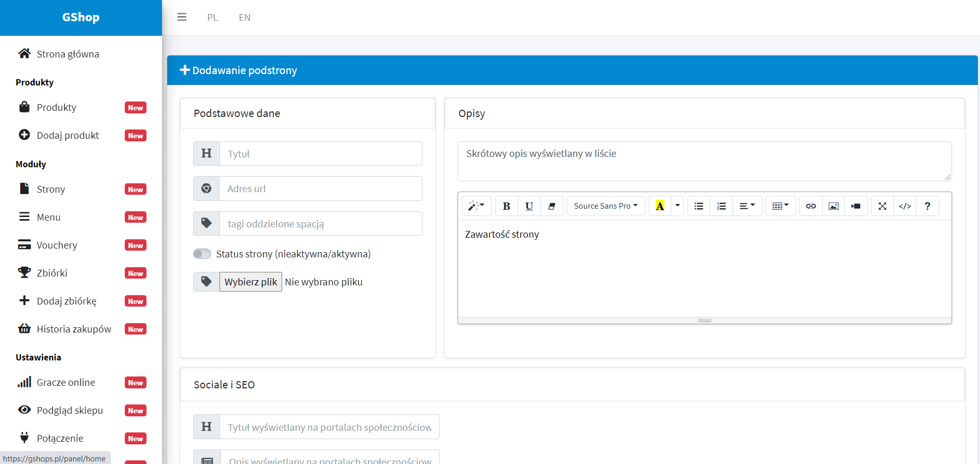
Task: Switch the editor to code view
Action: [x=904, y=206]
